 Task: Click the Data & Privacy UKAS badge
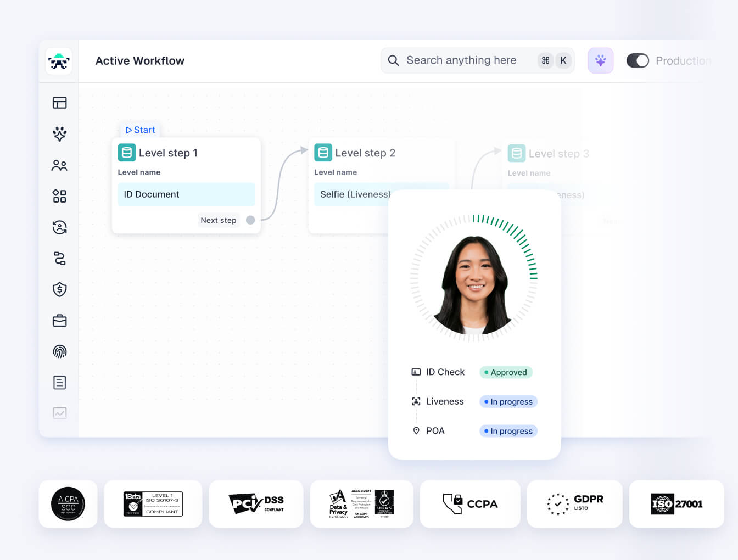click(x=361, y=504)
